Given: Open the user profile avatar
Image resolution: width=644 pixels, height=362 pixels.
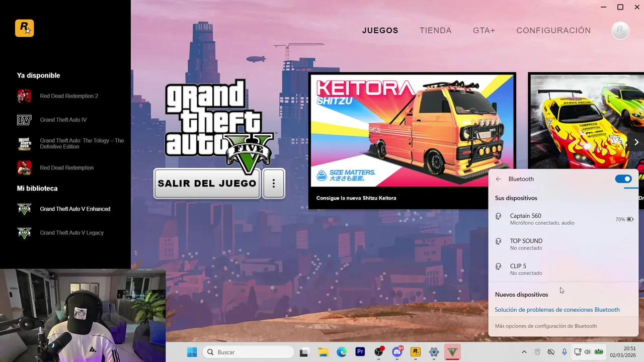Looking at the screenshot, I should (x=620, y=31).
